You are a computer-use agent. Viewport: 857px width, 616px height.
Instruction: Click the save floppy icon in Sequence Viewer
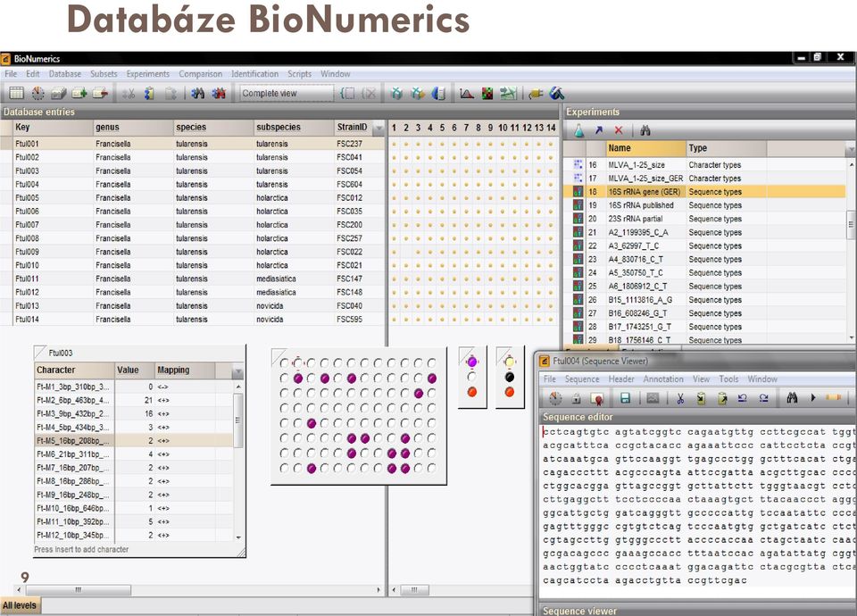coord(625,398)
